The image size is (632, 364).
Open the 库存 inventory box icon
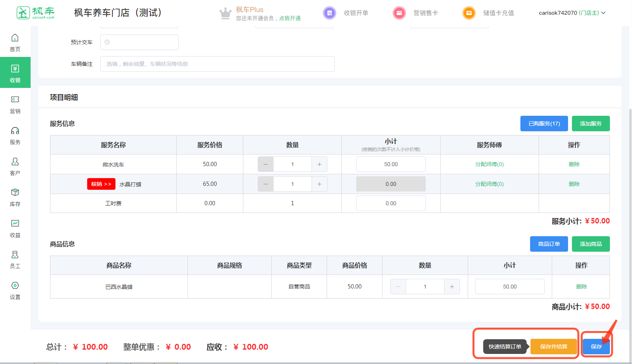pyautogui.click(x=15, y=197)
